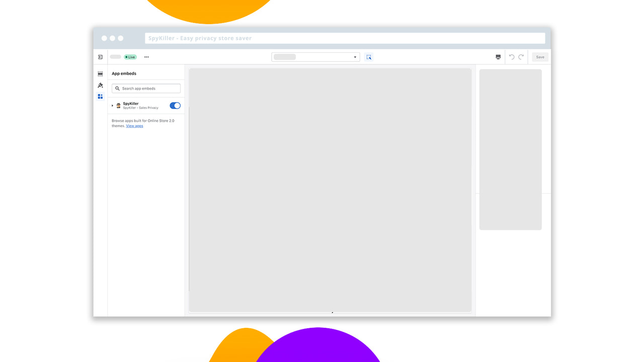Click the Live theme badge

point(130,57)
